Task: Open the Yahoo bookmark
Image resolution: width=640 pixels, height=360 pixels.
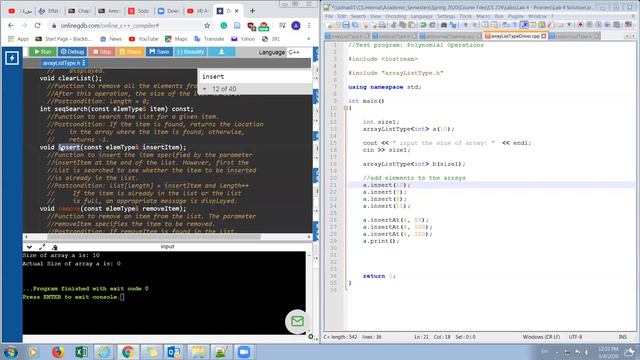Action: tap(243, 39)
